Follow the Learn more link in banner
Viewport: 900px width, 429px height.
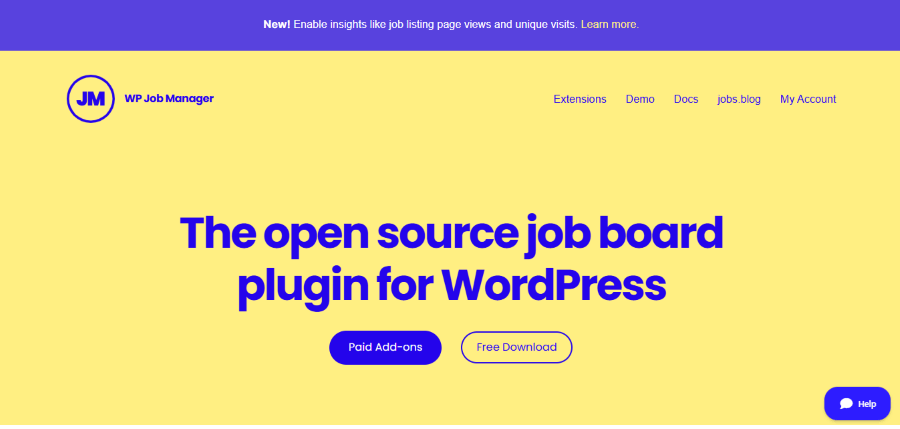[x=610, y=25]
